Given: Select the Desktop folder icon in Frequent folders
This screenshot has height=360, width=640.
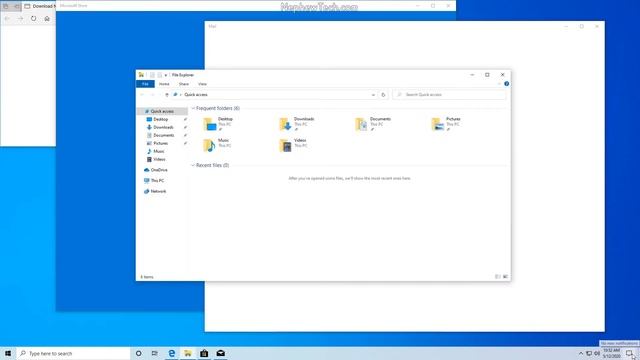Looking at the screenshot, I should pyautogui.click(x=210, y=124).
